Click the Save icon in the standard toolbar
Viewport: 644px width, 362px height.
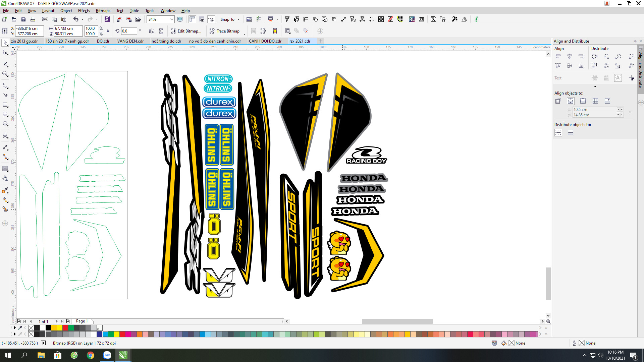[23, 19]
